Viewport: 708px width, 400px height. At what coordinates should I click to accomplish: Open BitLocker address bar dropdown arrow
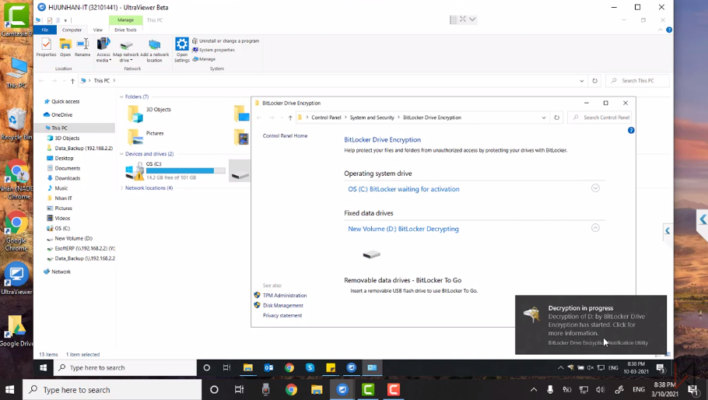[x=544, y=117]
